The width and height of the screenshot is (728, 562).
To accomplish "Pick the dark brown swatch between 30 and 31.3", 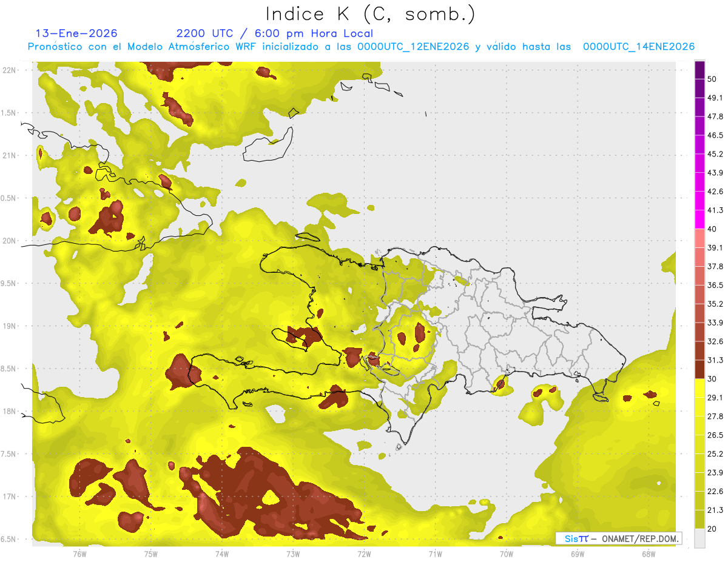I will point(699,369).
